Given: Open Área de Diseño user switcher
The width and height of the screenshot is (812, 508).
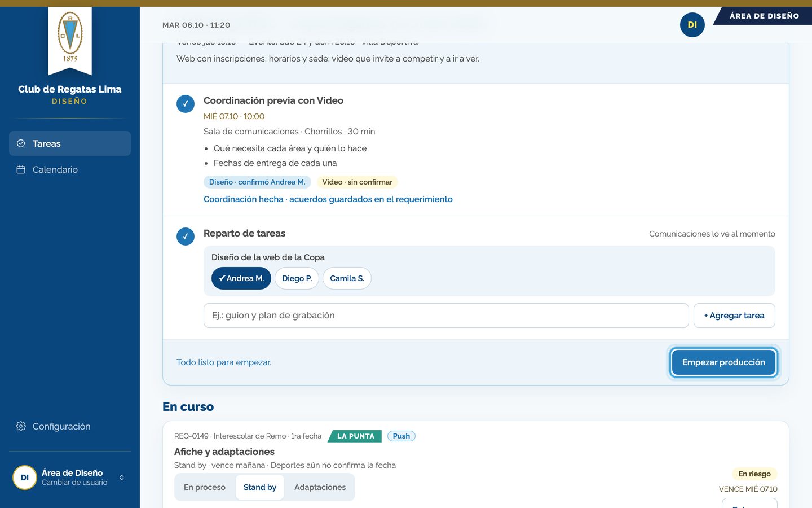Looking at the screenshot, I should click(70, 478).
